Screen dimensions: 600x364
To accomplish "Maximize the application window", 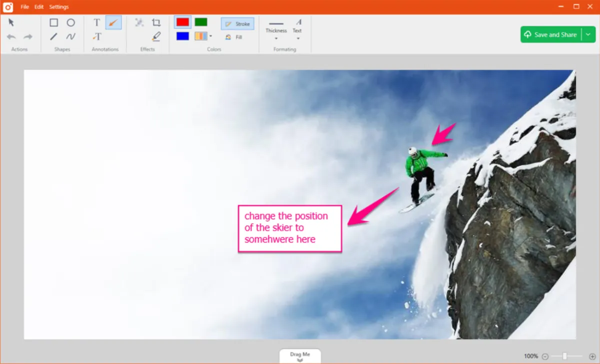I will [576, 6].
